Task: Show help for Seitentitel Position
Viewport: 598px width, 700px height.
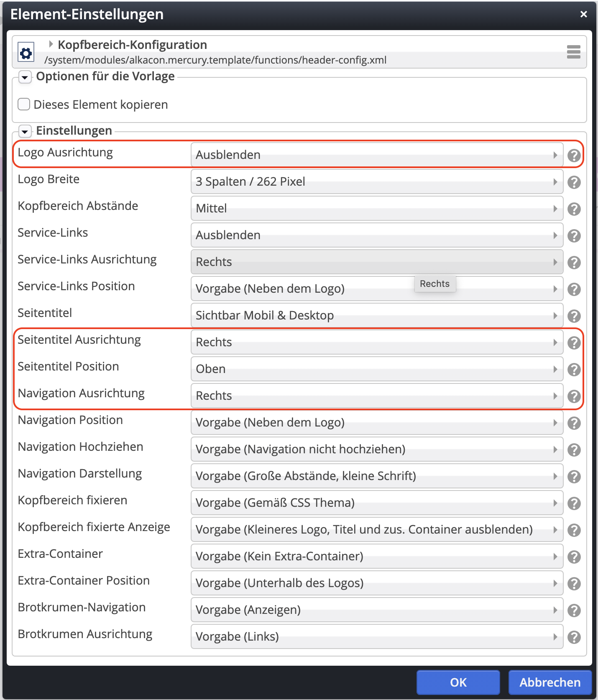Action: click(574, 370)
